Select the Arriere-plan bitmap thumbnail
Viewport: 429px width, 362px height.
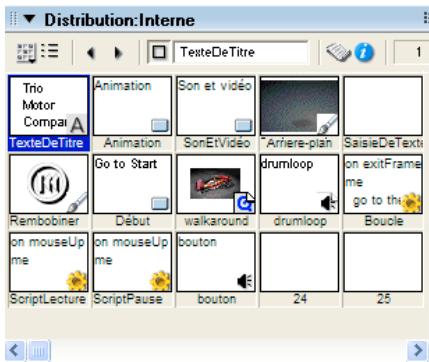[299, 106]
